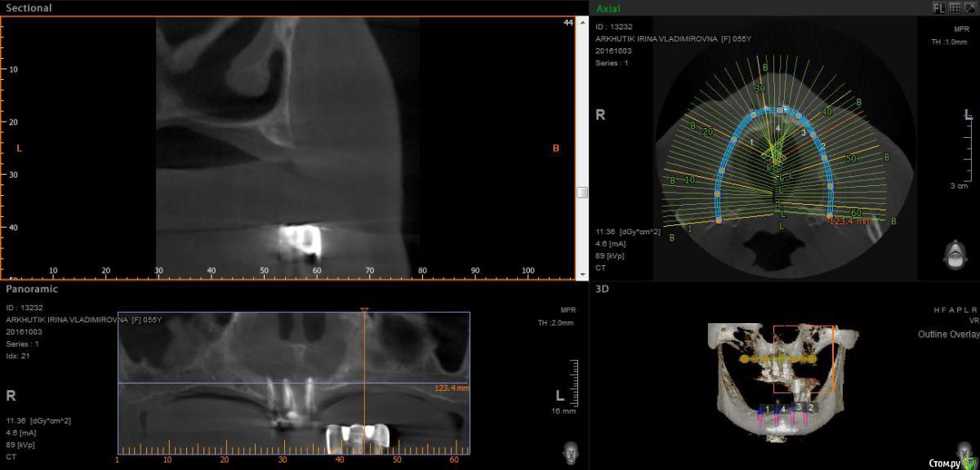
Task: Activate the Sectional panel title
Action: coord(29,8)
